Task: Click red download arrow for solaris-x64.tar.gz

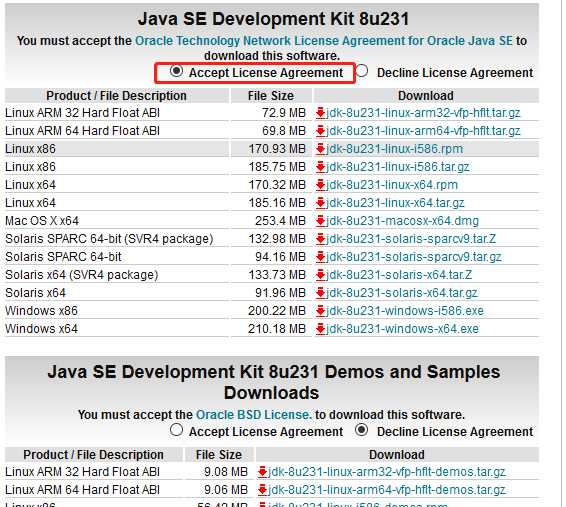Action: click(x=321, y=293)
